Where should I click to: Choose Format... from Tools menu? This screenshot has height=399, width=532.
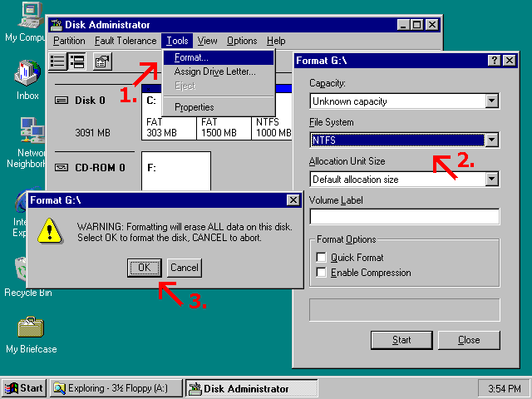point(219,57)
